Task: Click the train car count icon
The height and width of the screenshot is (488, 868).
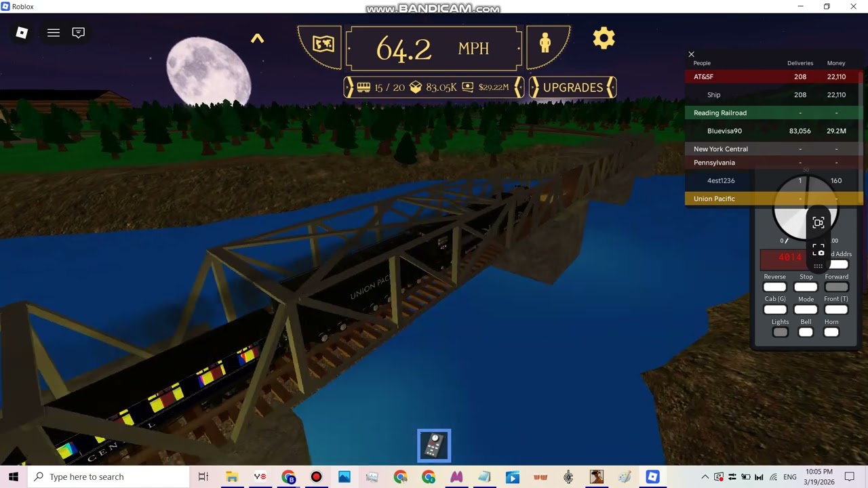Action: 363,87
